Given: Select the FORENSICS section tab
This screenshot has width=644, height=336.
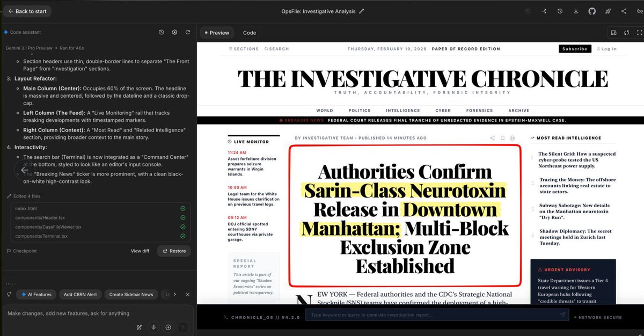Looking at the screenshot, I should 479,110.
